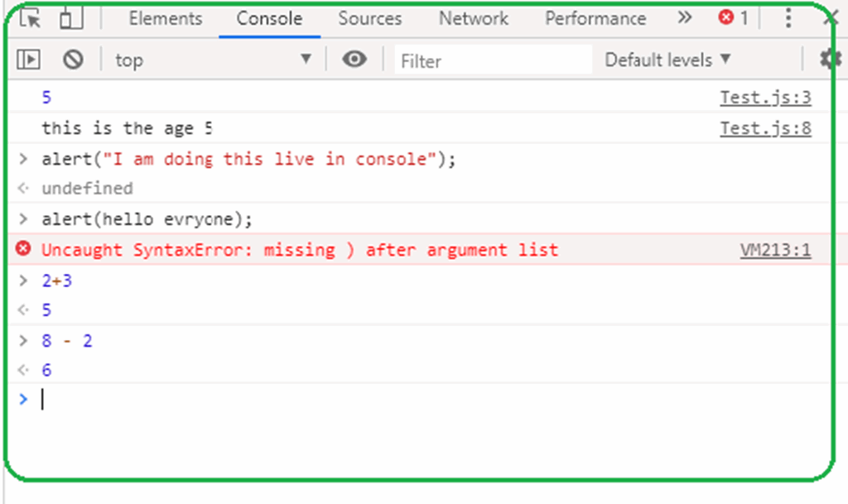Clear the console using the clear icon
This screenshot has height=504, width=848.
[74, 59]
